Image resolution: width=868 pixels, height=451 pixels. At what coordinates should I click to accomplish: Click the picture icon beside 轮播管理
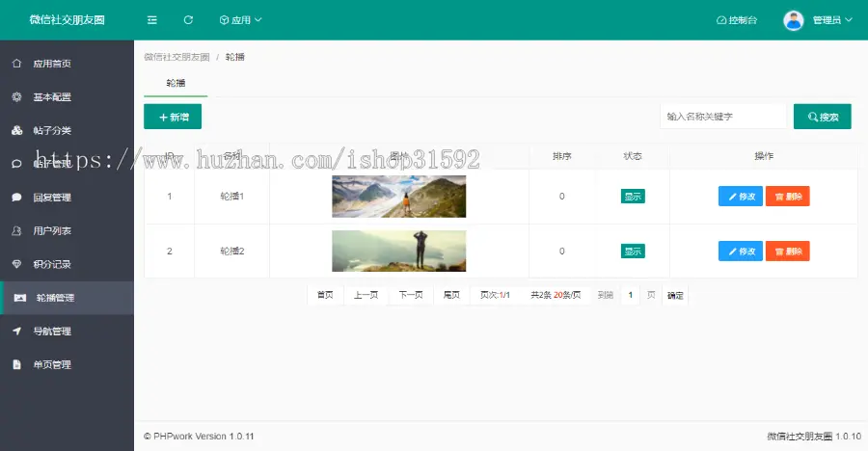(20, 298)
